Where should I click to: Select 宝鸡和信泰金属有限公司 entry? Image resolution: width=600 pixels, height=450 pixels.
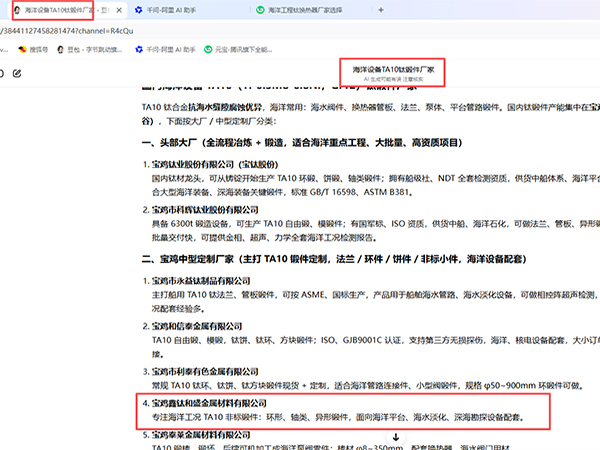(197, 326)
